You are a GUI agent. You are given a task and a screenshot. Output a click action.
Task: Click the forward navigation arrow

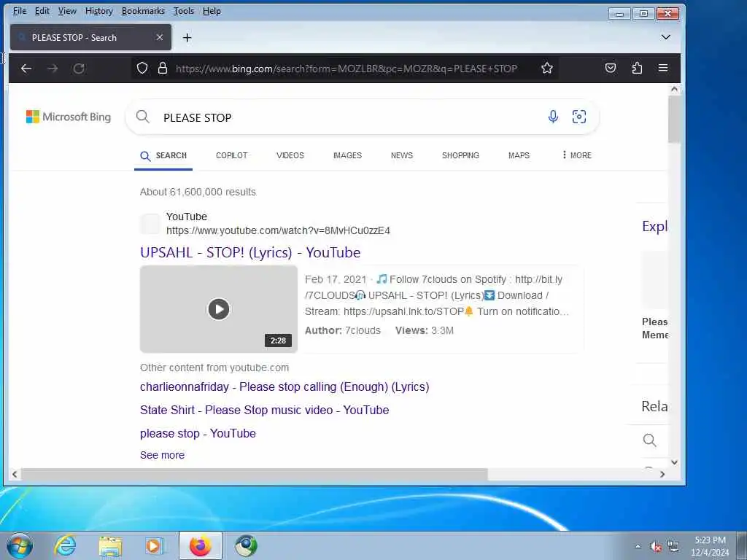click(x=53, y=69)
